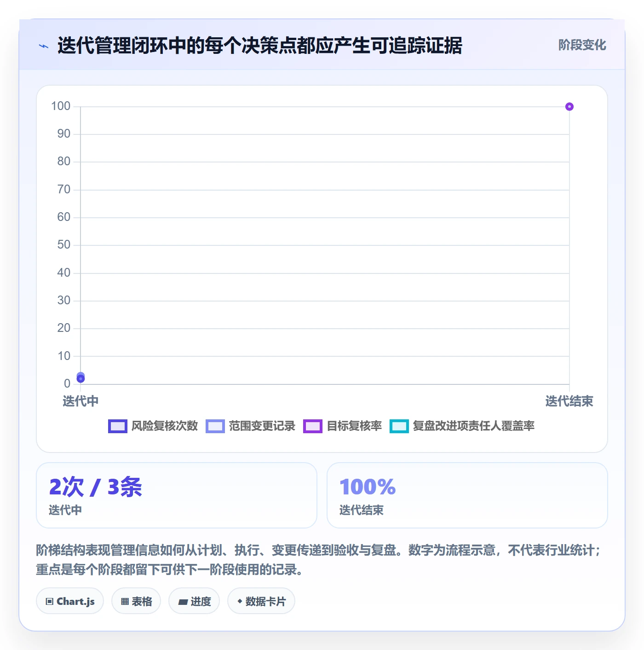This screenshot has height=650, width=644.
Task: Click the 2次 / 3条 data card
Action: click(177, 495)
